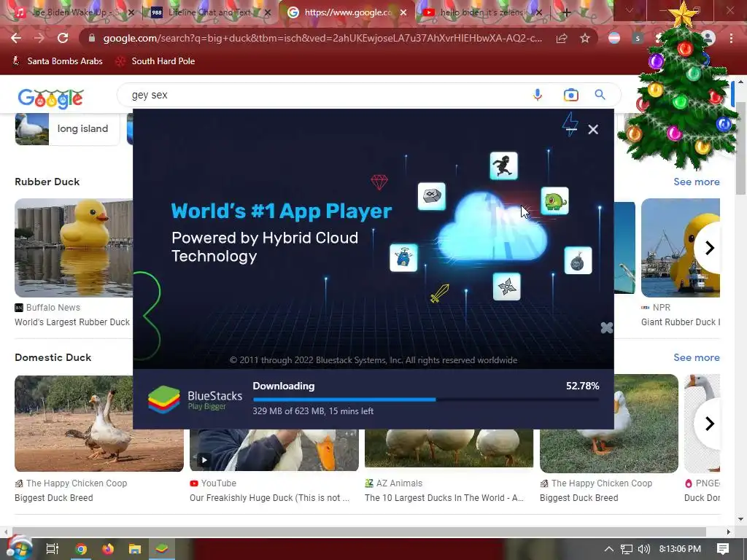Open Our Freakishly Huge Duck YouTube result

click(x=269, y=497)
